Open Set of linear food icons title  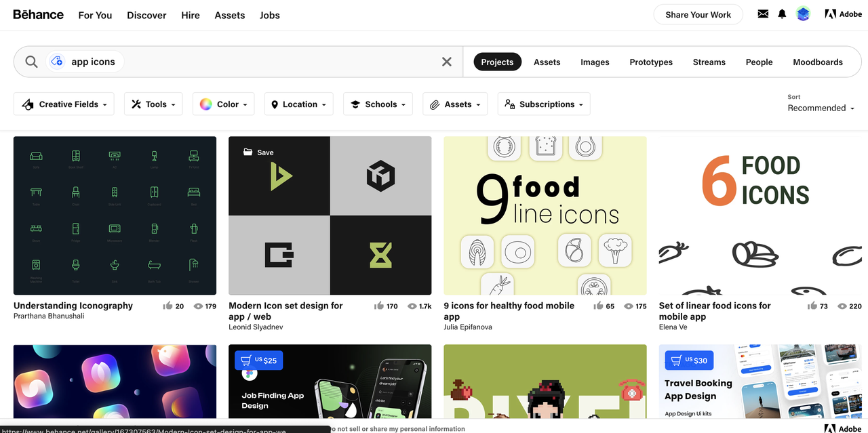pos(715,311)
